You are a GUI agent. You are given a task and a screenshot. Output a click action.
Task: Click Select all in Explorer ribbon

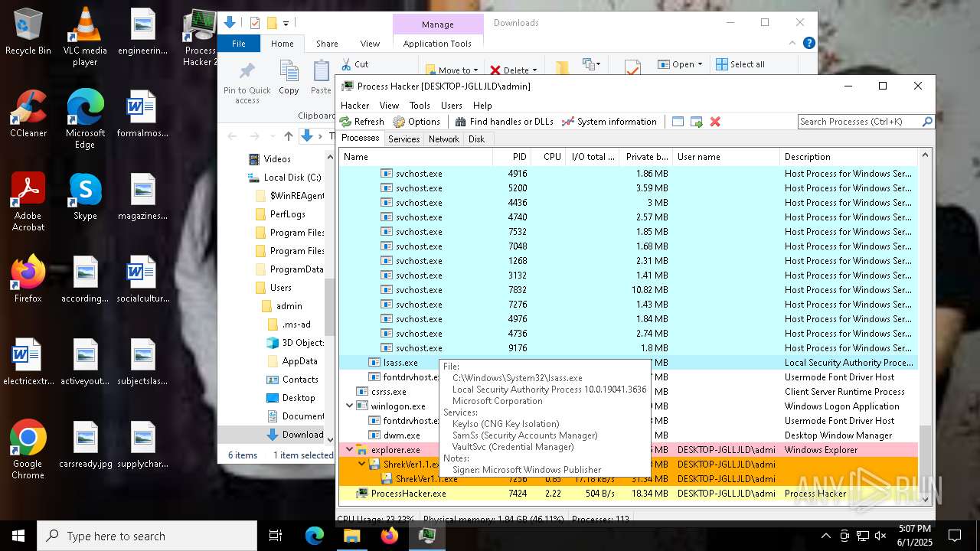(x=740, y=64)
